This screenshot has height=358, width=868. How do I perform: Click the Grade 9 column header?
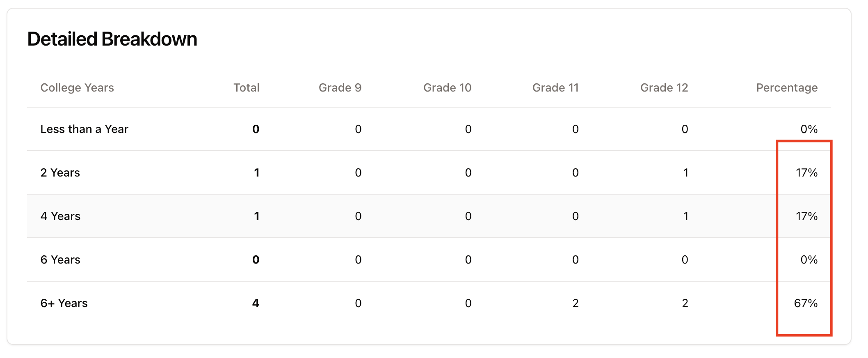(x=340, y=87)
